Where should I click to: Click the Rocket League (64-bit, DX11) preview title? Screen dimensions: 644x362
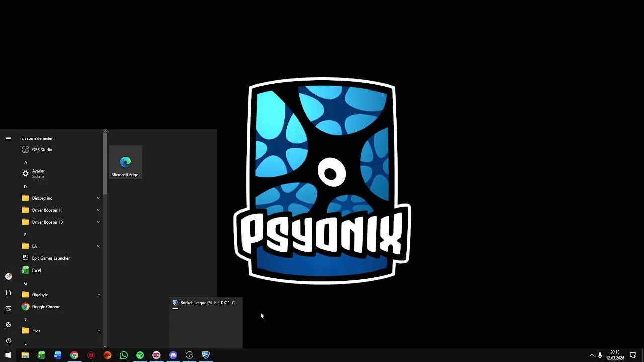tap(209, 303)
